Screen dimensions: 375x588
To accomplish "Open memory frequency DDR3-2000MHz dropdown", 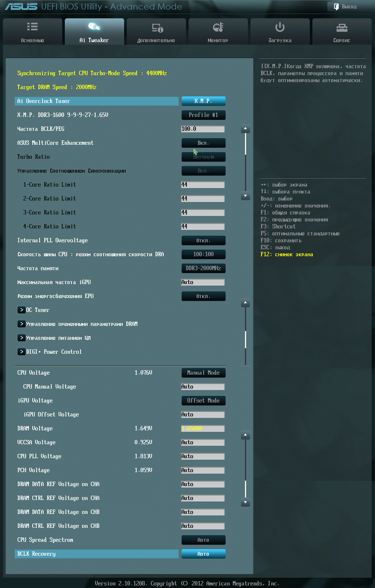I will click(203, 268).
